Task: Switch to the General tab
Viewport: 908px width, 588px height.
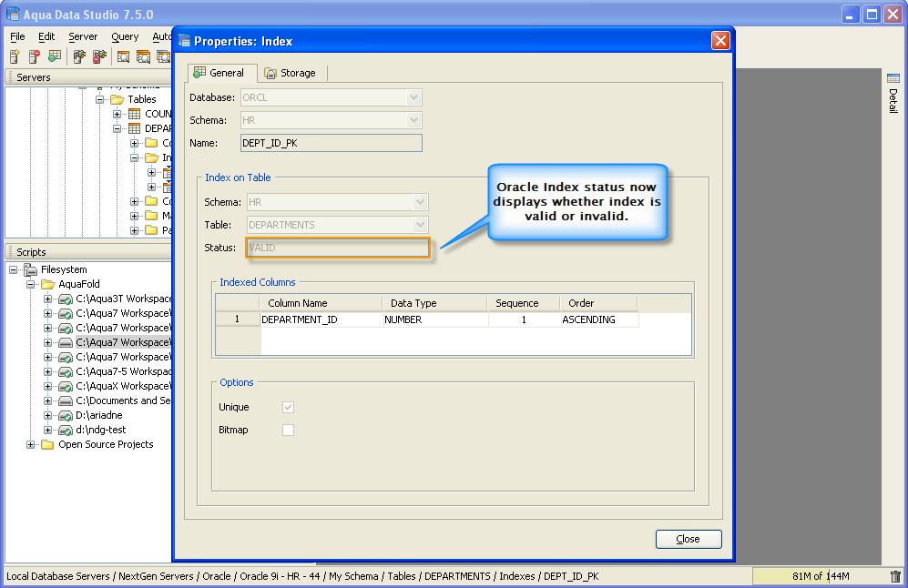Action: click(x=222, y=73)
